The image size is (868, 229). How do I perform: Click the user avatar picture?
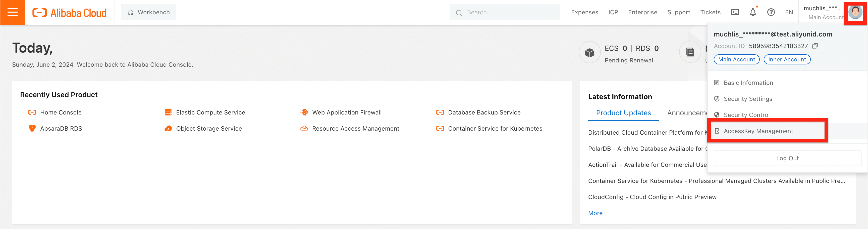(855, 13)
